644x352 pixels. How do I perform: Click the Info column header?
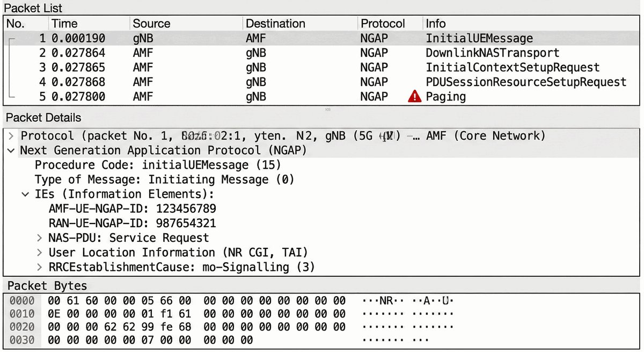click(435, 24)
